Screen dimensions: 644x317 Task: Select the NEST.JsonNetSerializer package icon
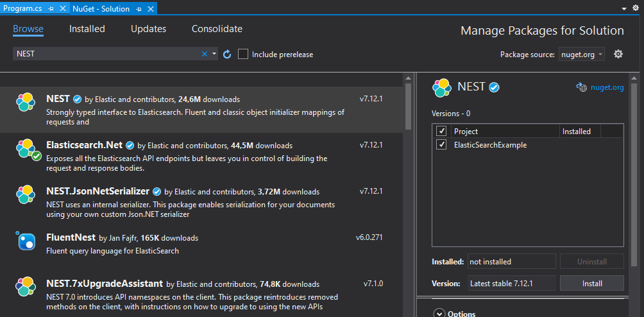(26, 194)
